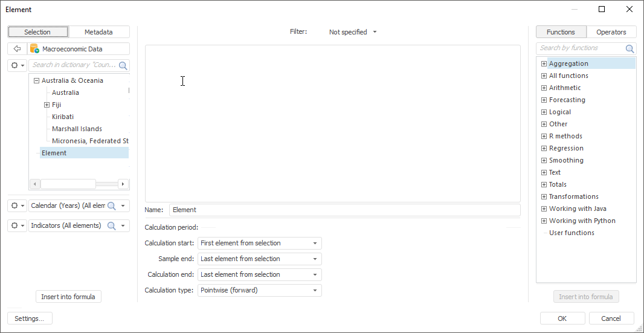The height and width of the screenshot is (333, 644).
Task: Click into the Name field
Action: click(x=345, y=210)
